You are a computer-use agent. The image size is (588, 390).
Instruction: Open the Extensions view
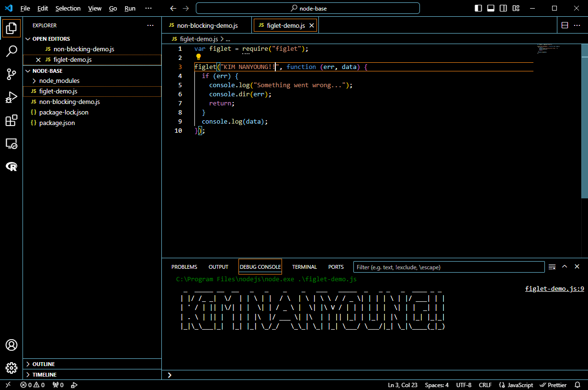click(11, 120)
